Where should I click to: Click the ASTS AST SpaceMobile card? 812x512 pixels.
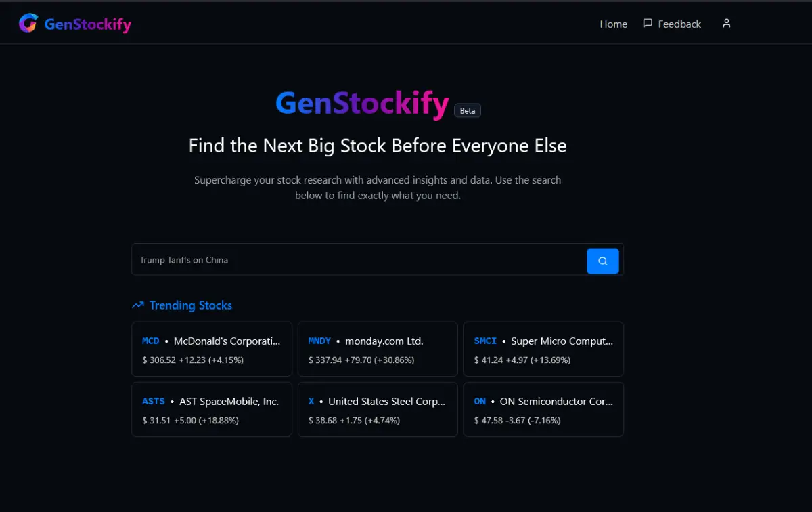211,409
